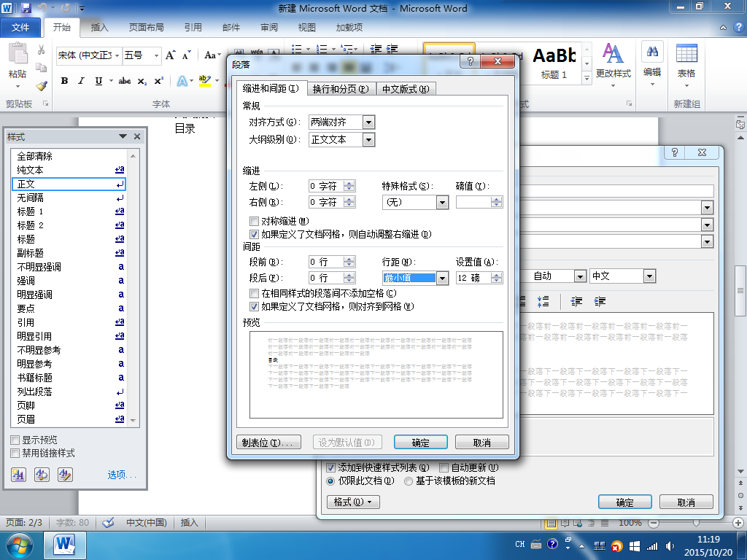Click the shrink font size icon

click(186, 55)
